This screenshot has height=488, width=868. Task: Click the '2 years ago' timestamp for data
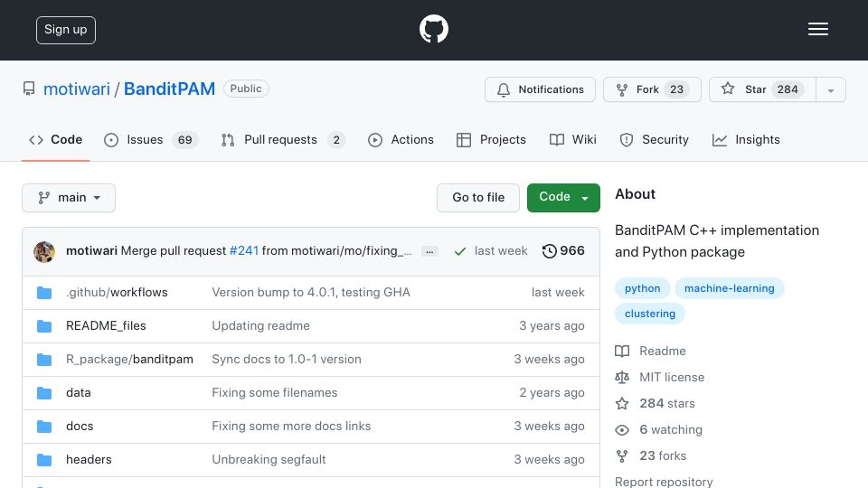(x=552, y=393)
